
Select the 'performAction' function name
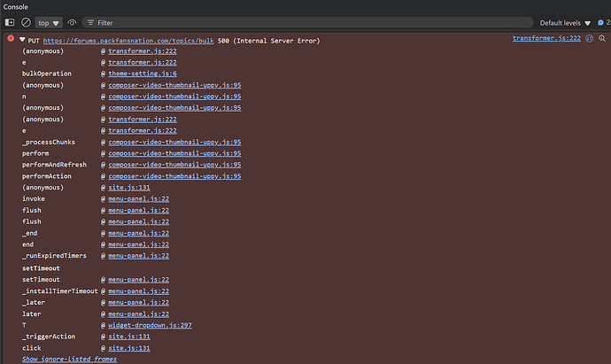(47, 176)
